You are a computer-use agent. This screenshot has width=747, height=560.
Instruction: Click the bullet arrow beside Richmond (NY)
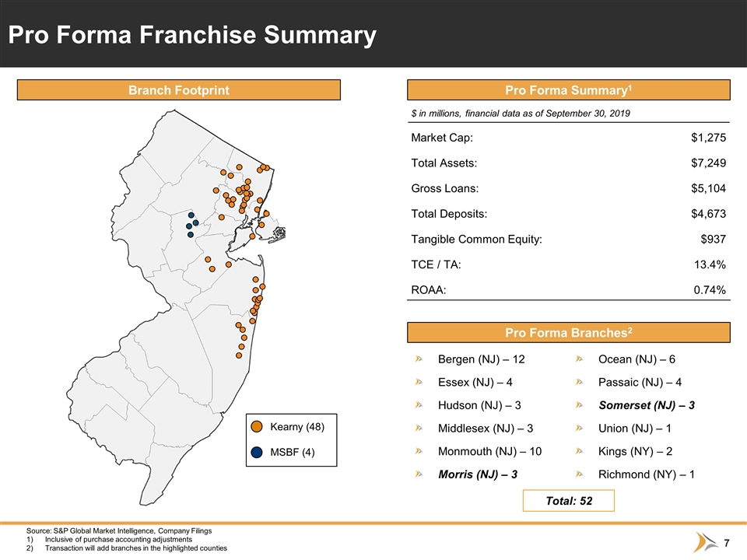coord(579,474)
